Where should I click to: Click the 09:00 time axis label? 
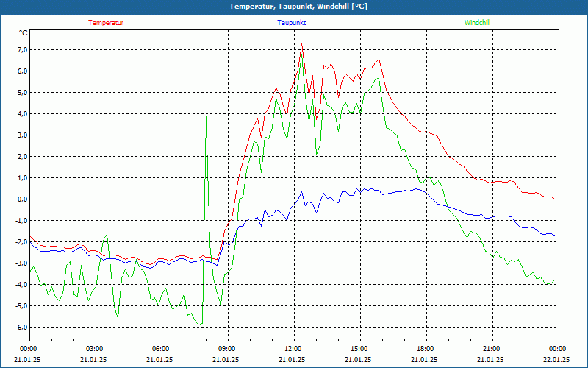click(x=226, y=349)
